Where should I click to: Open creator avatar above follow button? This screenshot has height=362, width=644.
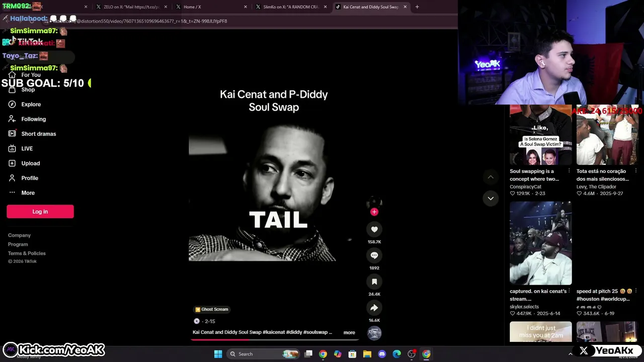click(374, 202)
